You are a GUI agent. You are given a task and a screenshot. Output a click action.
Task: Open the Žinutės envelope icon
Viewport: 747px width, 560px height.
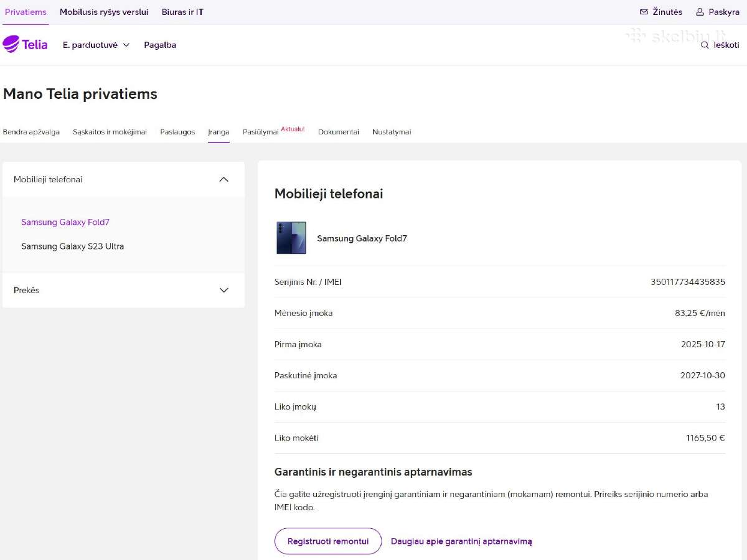(x=644, y=12)
